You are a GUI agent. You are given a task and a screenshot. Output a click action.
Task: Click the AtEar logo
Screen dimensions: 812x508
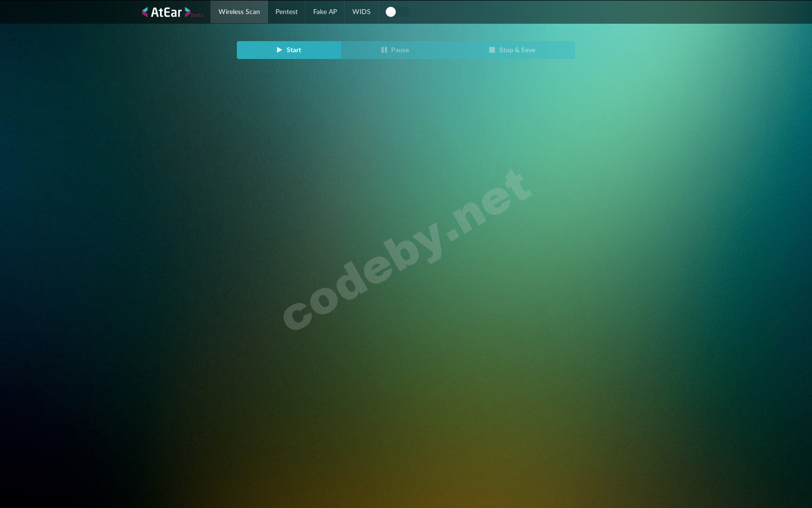pyautogui.click(x=166, y=12)
